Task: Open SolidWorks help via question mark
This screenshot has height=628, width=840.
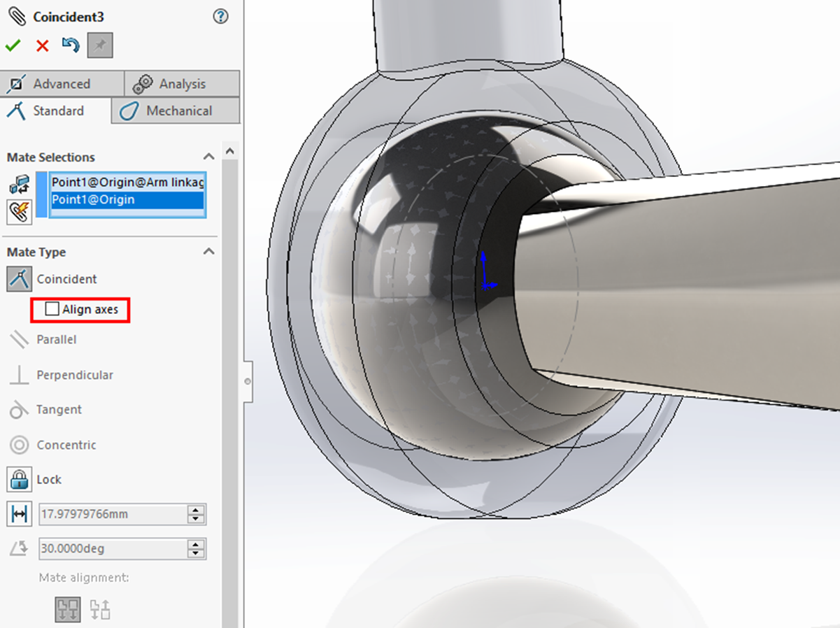Action: click(220, 17)
